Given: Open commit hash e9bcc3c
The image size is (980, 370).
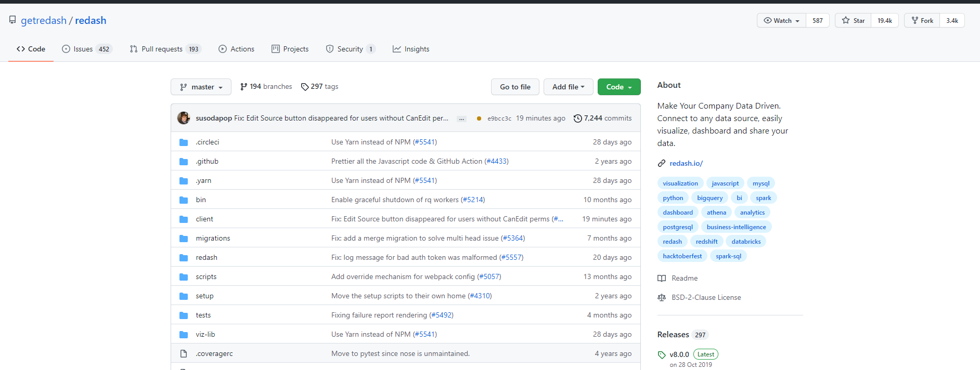Looking at the screenshot, I should (x=499, y=118).
